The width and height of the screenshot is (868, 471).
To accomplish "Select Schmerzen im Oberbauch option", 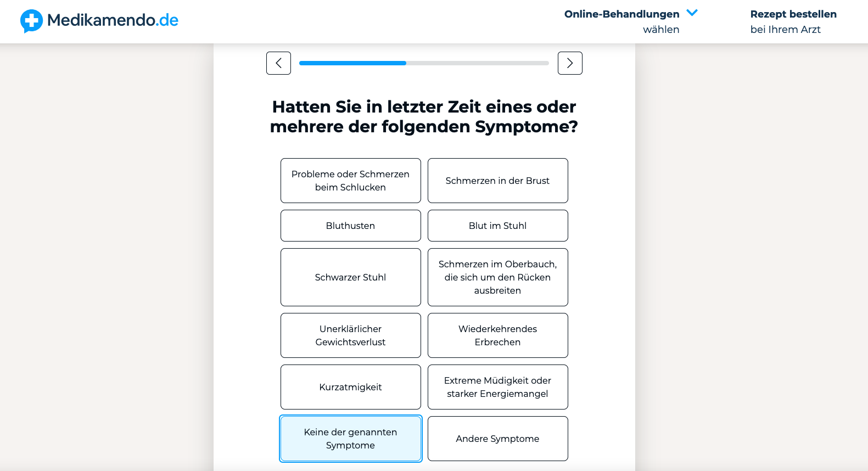I will 497,277.
